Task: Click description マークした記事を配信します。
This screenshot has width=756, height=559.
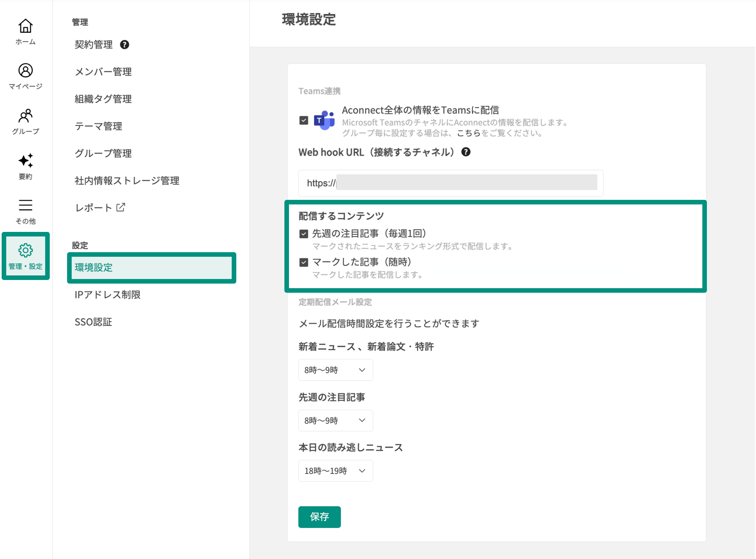Action: tap(368, 275)
